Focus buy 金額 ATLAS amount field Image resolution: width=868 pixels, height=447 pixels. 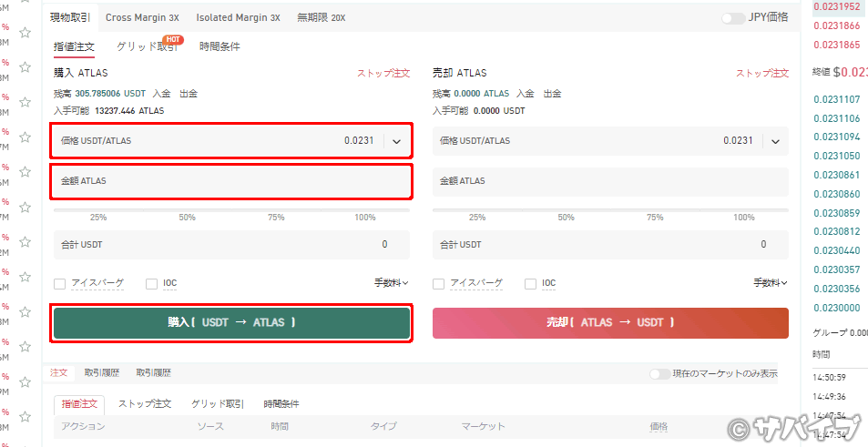pyautogui.click(x=231, y=181)
